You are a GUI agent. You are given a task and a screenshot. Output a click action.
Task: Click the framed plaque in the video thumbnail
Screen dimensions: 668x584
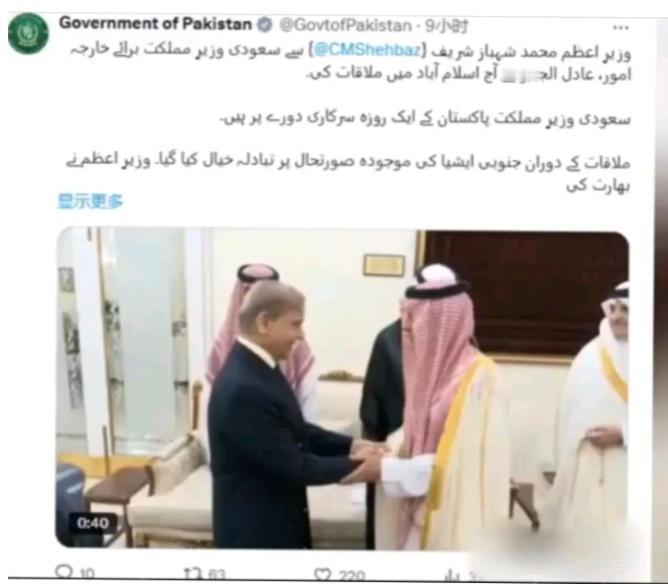click(383, 265)
